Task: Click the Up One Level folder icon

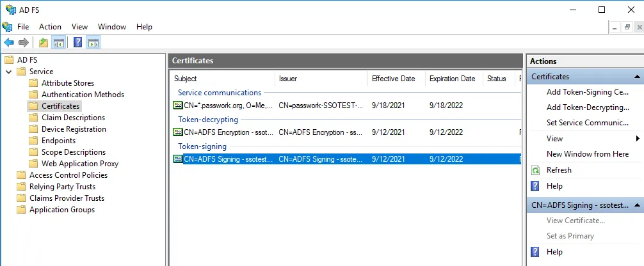Action: tap(43, 43)
